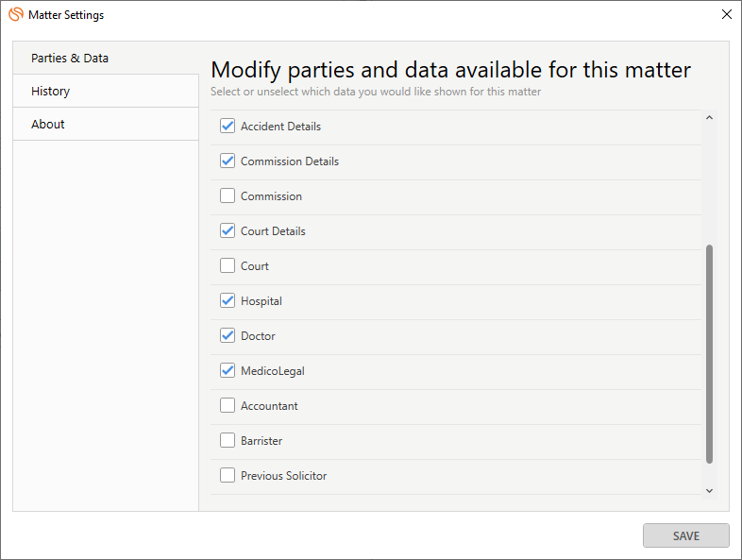Disable Commission Details option
742x560 pixels.
tap(228, 161)
